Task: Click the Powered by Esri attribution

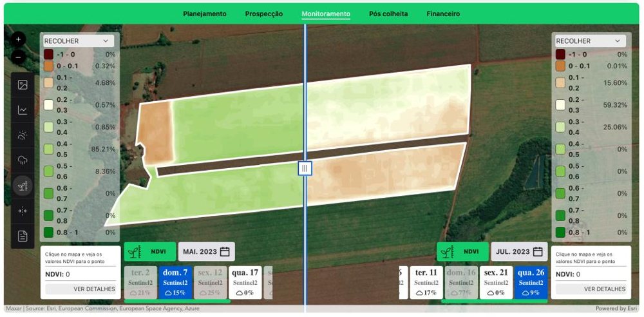Action: (617, 309)
